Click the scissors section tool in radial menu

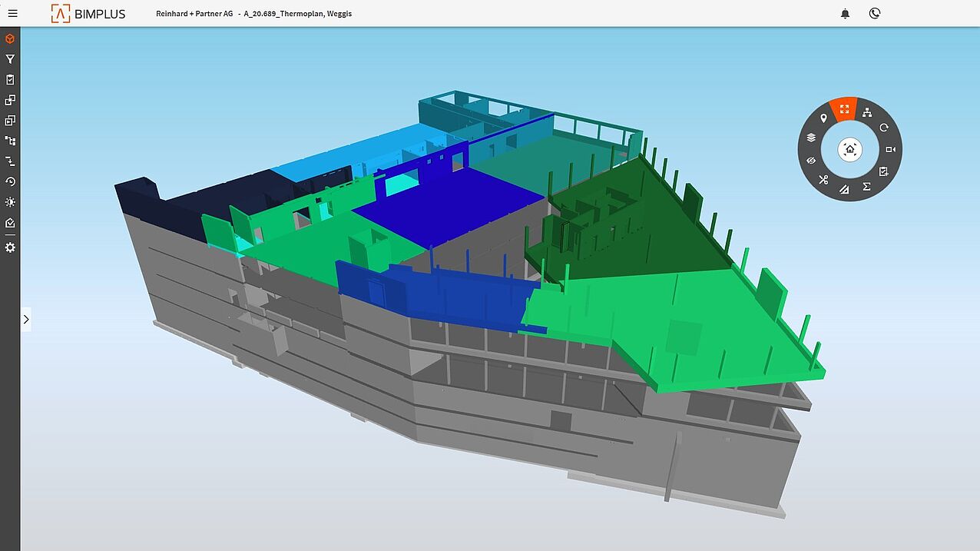823,180
